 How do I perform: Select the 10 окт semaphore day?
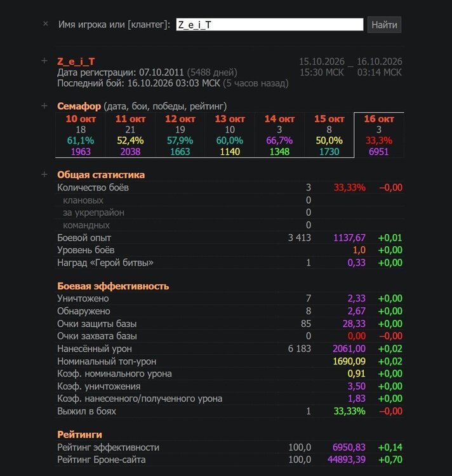point(81,135)
